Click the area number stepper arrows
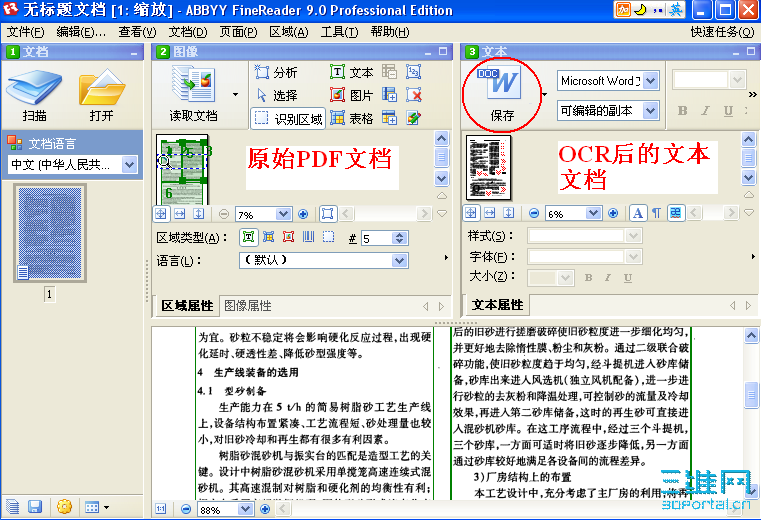 pos(399,238)
